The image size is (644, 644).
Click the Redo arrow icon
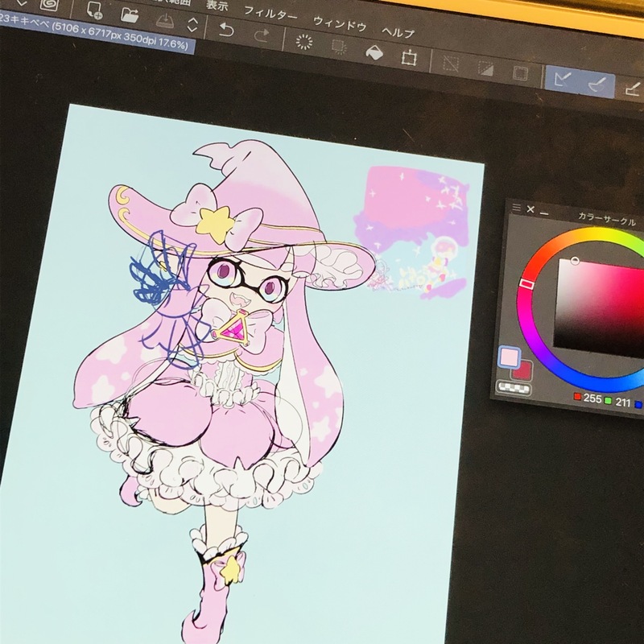tap(261, 35)
